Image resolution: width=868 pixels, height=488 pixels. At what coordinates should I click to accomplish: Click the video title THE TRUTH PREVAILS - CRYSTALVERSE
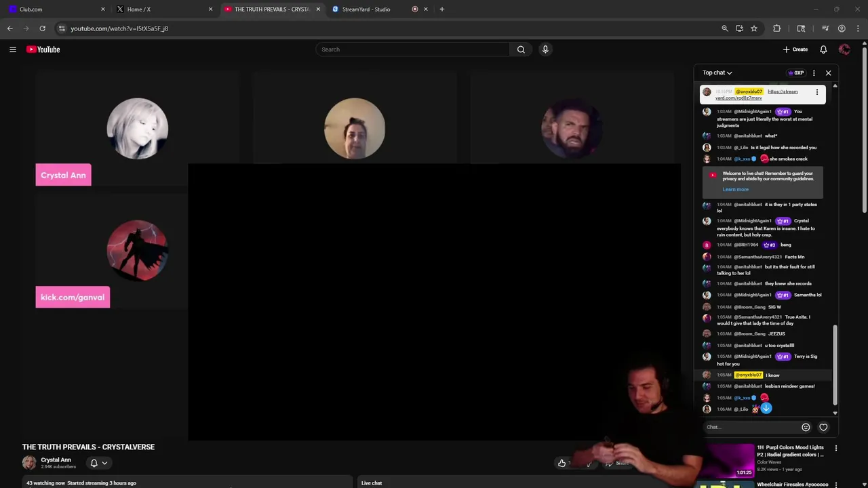(x=88, y=447)
